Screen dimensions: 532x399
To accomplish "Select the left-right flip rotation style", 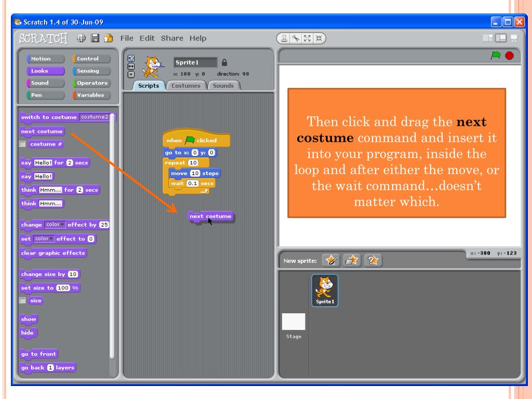I will click(131, 66).
